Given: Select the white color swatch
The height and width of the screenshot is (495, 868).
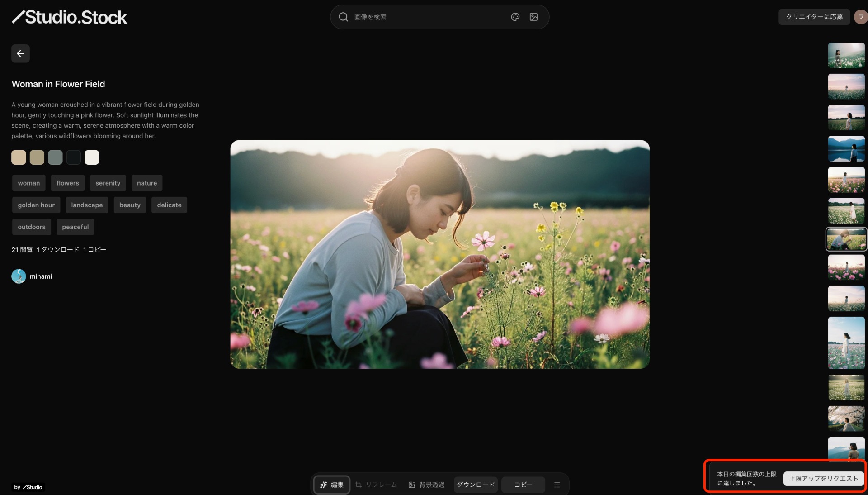Looking at the screenshot, I should tap(92, 157).
